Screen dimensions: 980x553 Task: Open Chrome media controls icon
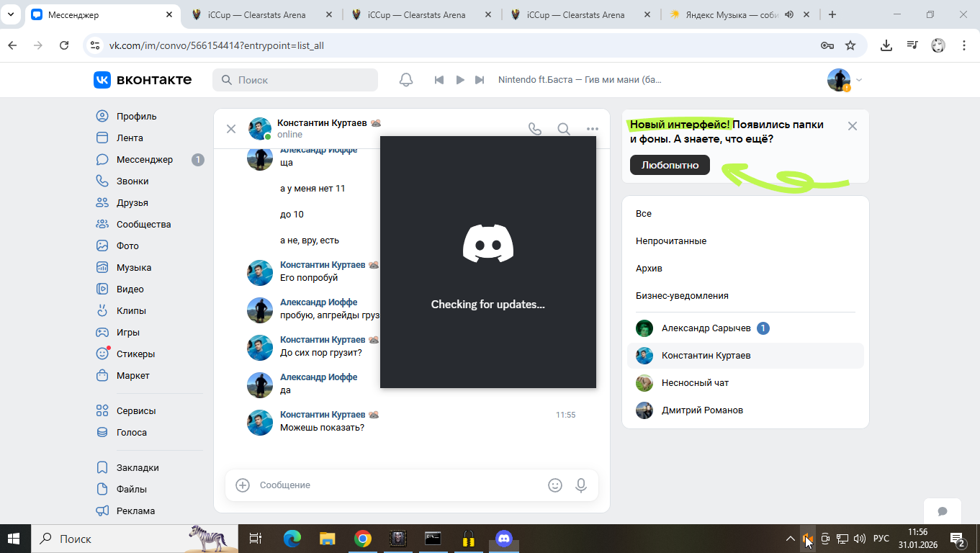coord(912,45)
